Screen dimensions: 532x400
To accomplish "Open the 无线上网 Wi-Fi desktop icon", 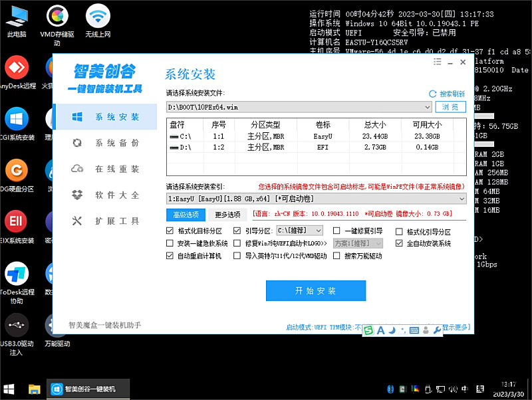I will tap(98, 21).
